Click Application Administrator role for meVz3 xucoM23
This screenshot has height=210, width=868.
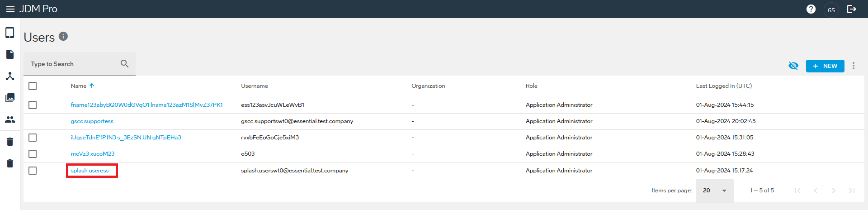click(559, 154)
